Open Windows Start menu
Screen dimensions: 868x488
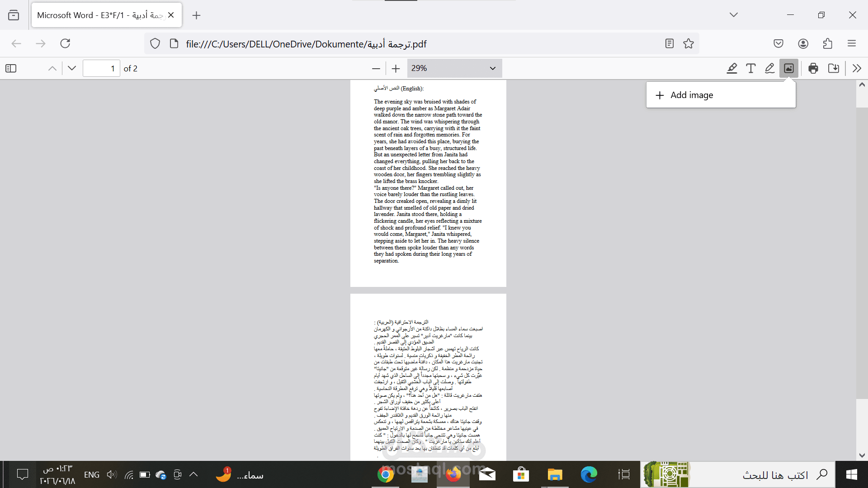(852, 474)
